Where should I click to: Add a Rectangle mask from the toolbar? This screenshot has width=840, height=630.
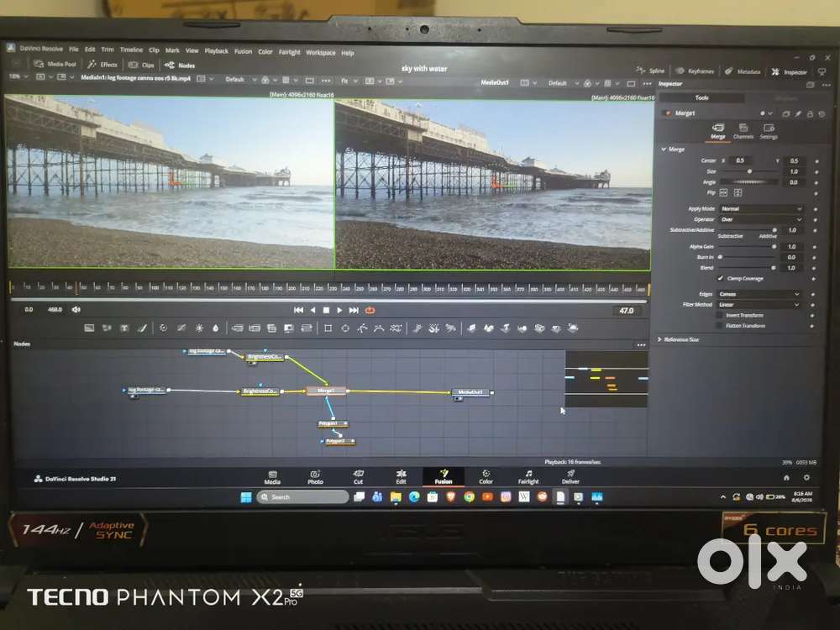coord(328,328)
